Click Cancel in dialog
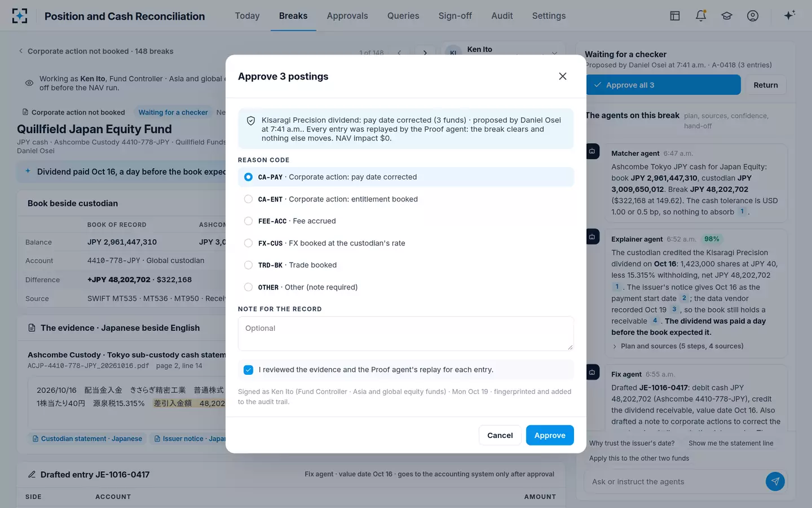The height and width of the screenshot is (508, 812). (500, 435)
